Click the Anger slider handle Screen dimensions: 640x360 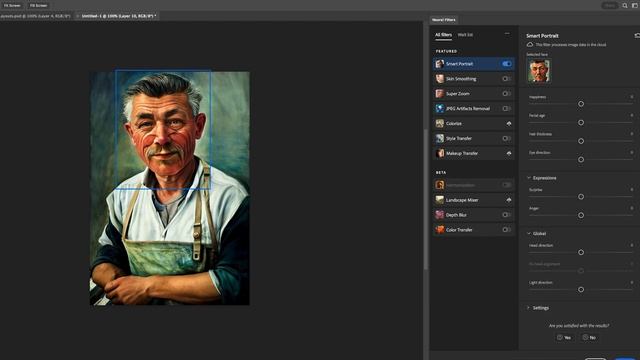(x=581, y=215)
